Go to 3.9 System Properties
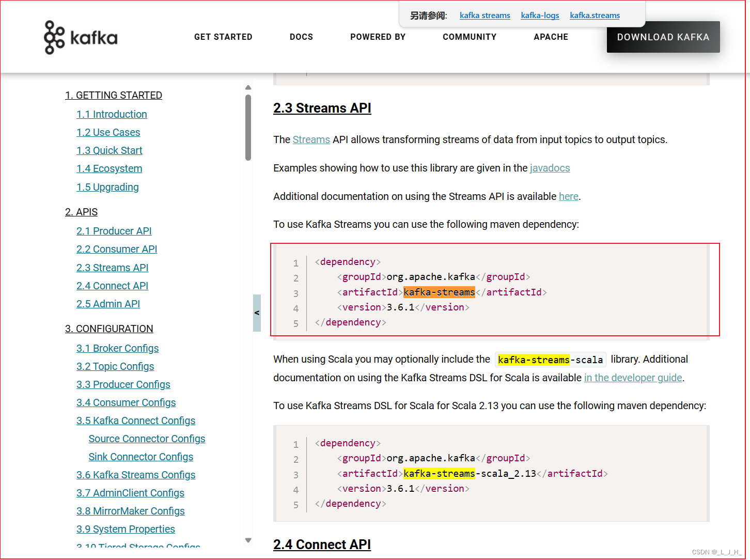 tap(126, 529)
